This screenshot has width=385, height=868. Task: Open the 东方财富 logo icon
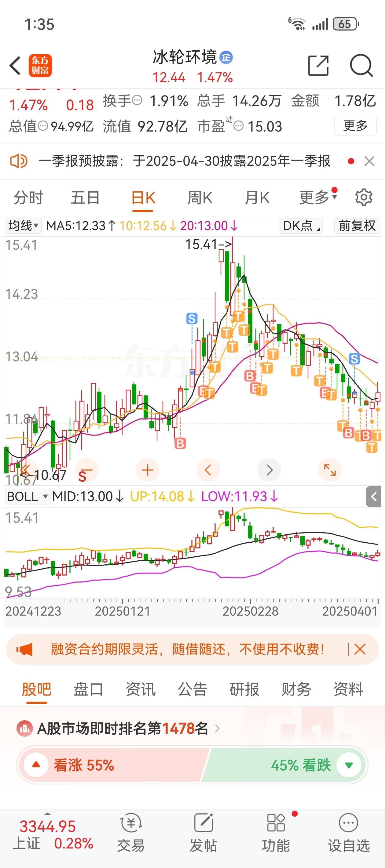(40, 65)
